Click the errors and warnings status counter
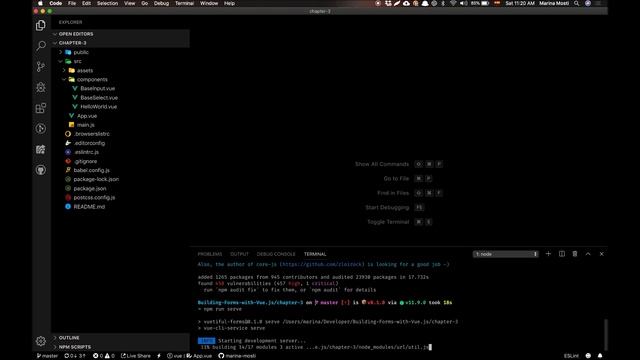Screen dimensions: 640x360 tap(104, 356)
